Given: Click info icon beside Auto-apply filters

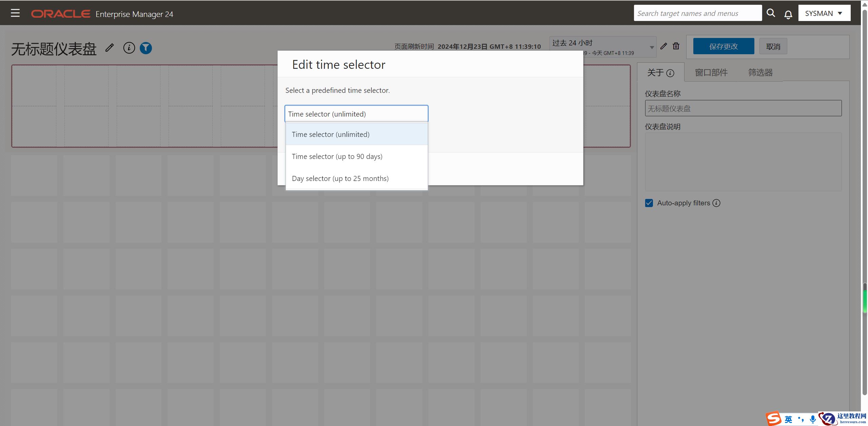Looking at the screenshot, I should (716, 203).
